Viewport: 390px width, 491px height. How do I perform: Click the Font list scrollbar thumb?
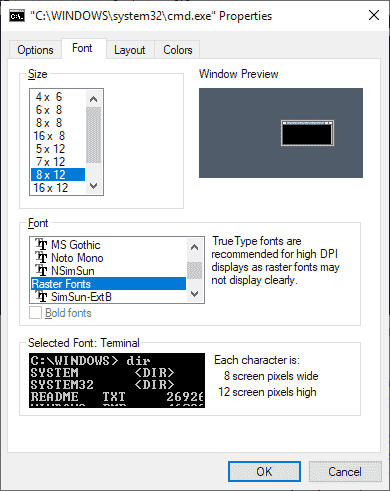point(195,270)
